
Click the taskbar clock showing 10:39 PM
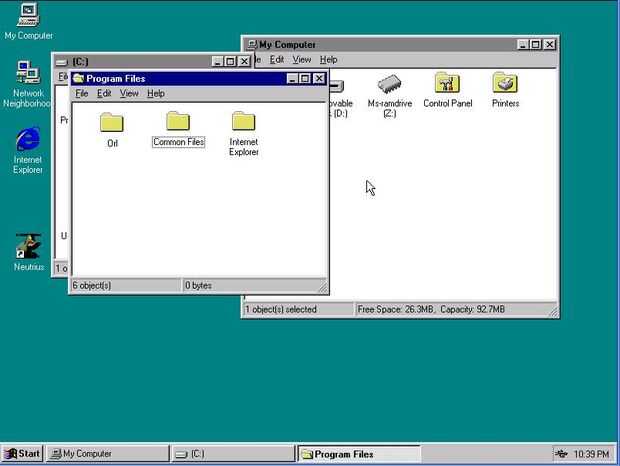pyautogui.click(x=591, y=454)
